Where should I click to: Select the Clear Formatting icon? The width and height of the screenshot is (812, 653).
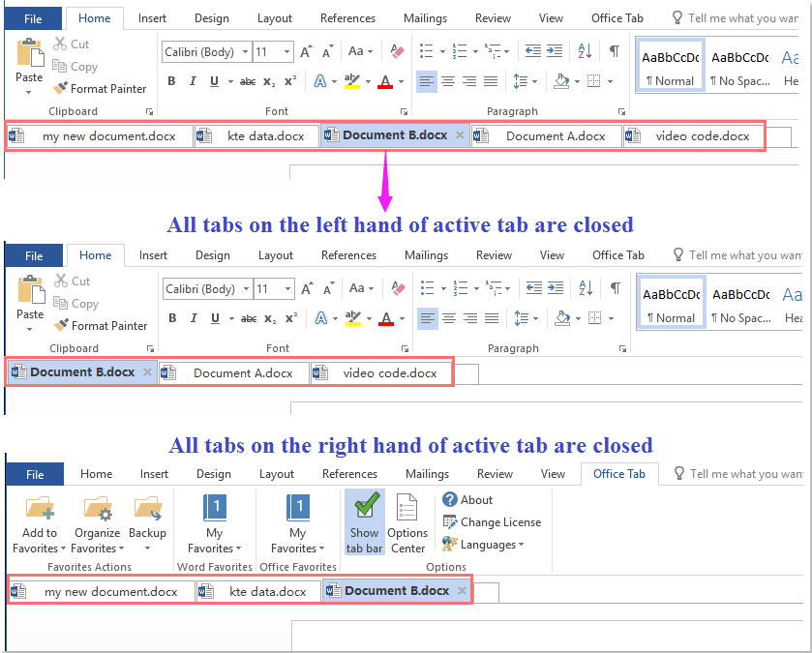click(x=396, y=52)
